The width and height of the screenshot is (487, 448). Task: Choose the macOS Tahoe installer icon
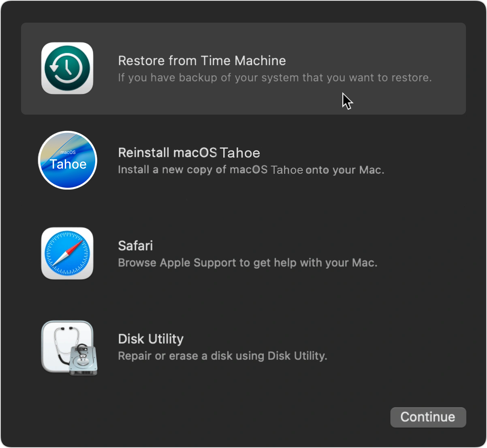click(x=68, y=160)
